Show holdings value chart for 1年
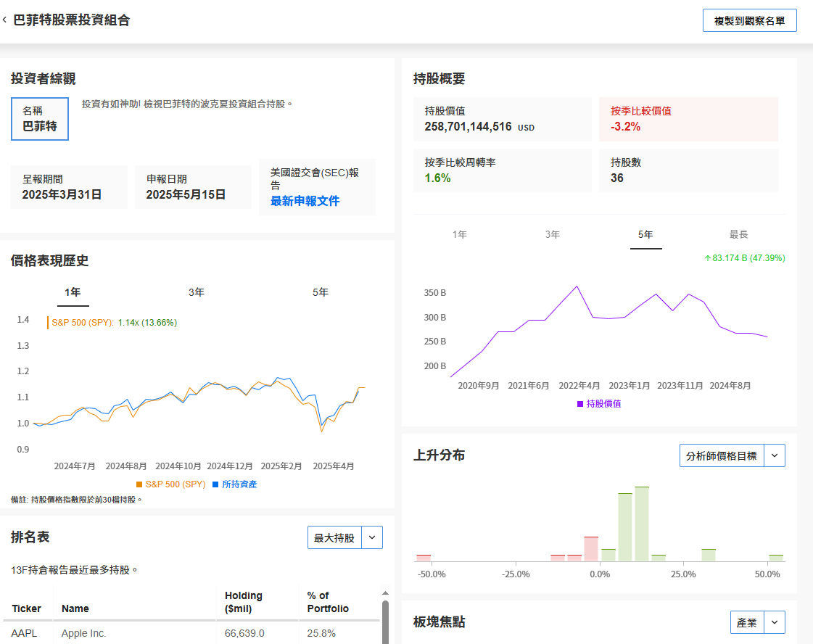Viewport: 813px width, 644px height. [x=459, y=235]
